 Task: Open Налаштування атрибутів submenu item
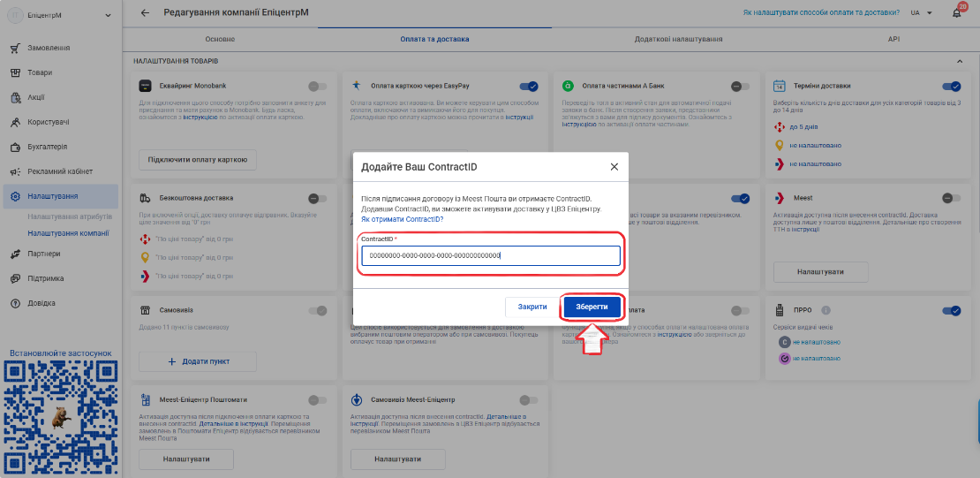(70, 217)
